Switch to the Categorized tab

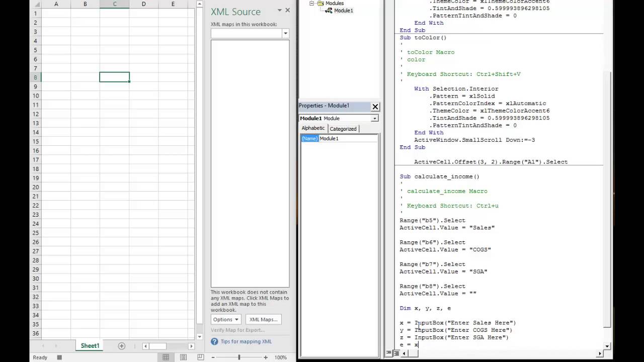point(343,129)
